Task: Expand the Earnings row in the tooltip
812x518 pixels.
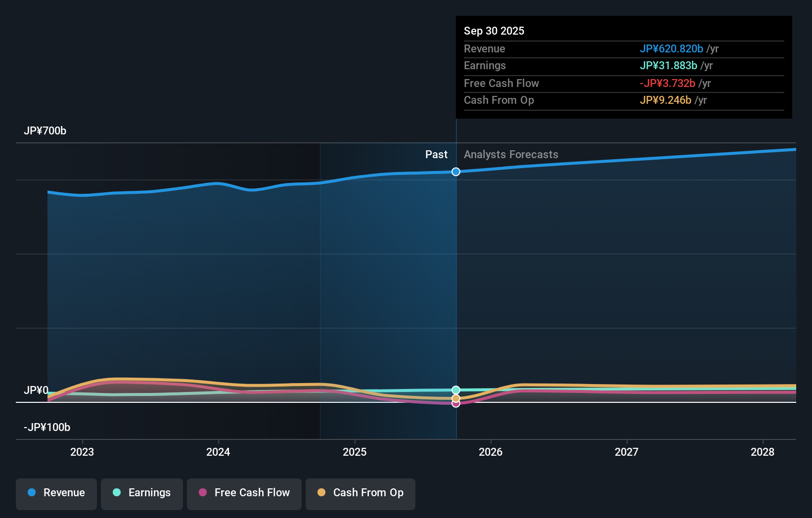Action: [x=485, y=65]
